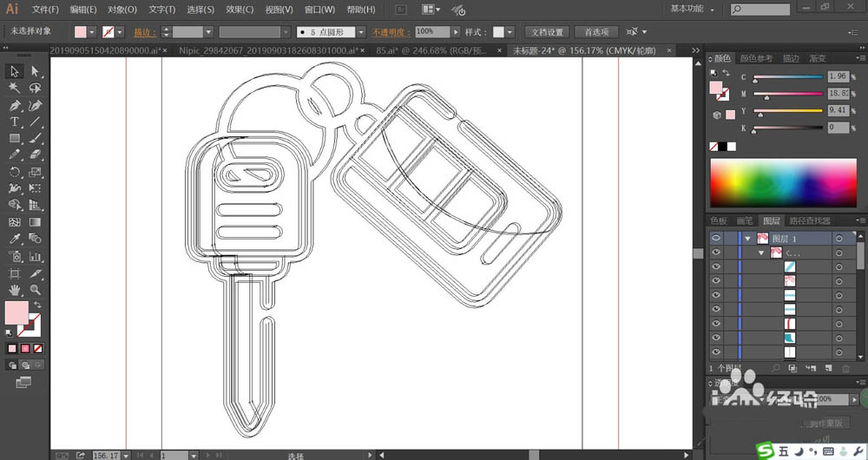The image size is (868, 460).
Task: Open the 样式 style dropdown
Action: pyautogui.click(x=510, y=32)
